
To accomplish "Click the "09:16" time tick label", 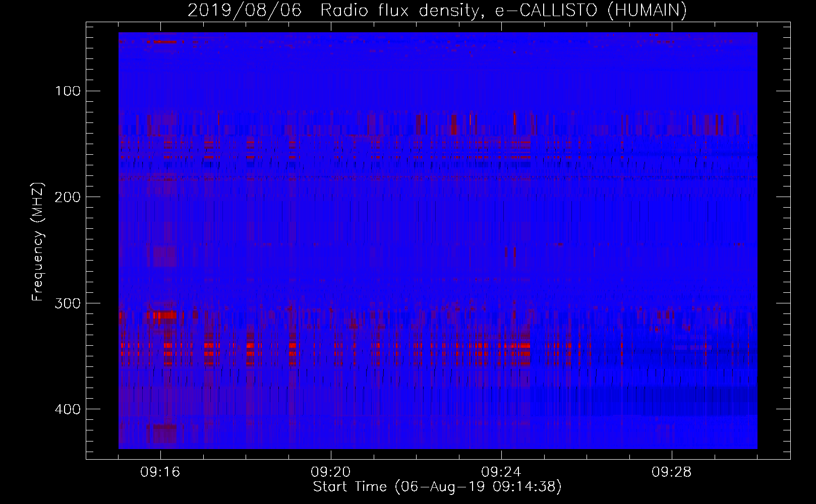I will click(x=160, y=472).
